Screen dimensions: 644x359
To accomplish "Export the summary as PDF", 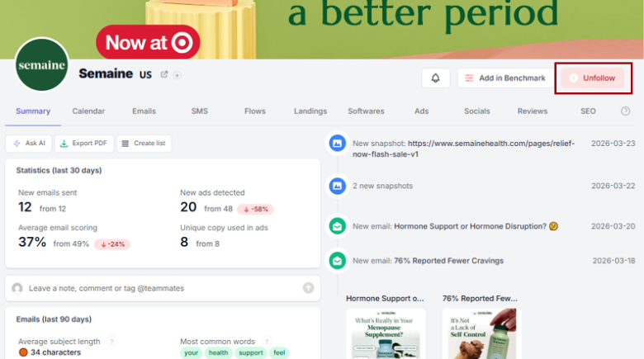I will [x=83, y=144].
